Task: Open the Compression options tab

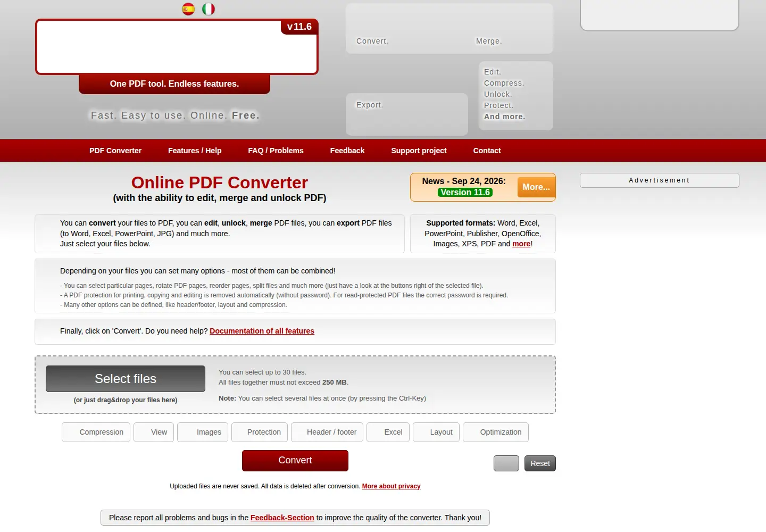Action: 96,432
